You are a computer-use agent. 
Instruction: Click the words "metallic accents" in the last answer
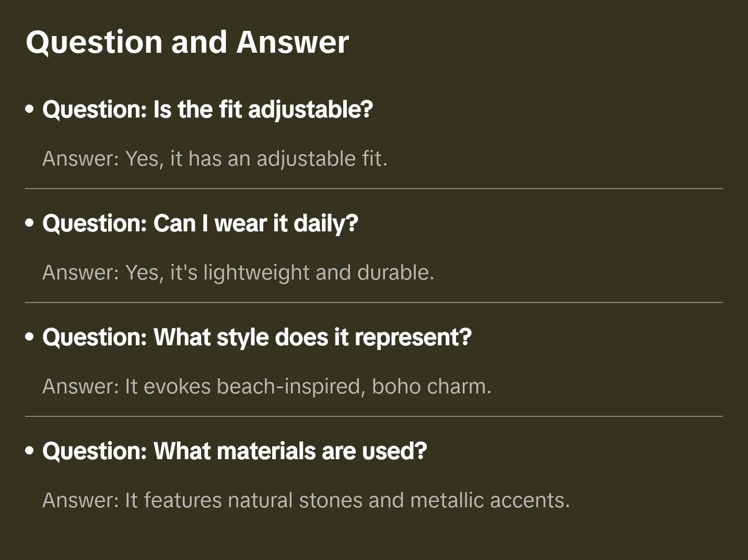490,500
